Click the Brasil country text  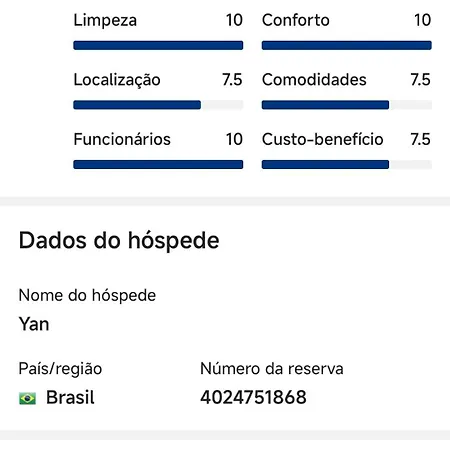pyautogui.click(x=70, y=397)
